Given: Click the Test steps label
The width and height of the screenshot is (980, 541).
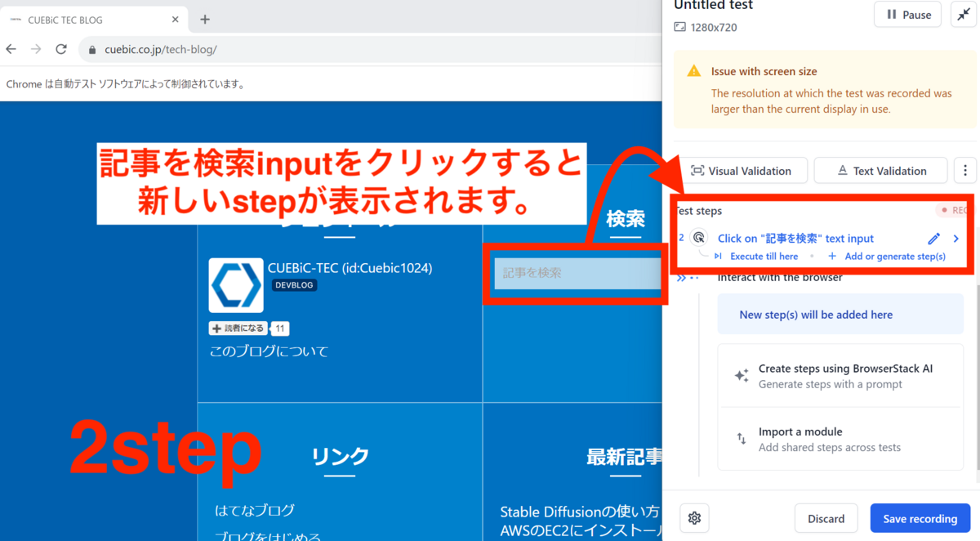Looking at the screenshot, I should pos(699,211).
